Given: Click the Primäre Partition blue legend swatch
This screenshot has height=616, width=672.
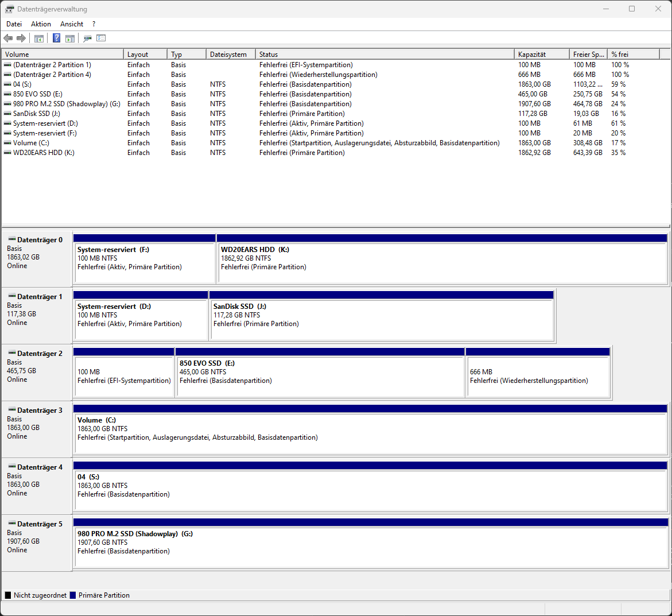Looking at the screenshot, I should (x=73, y=595).
